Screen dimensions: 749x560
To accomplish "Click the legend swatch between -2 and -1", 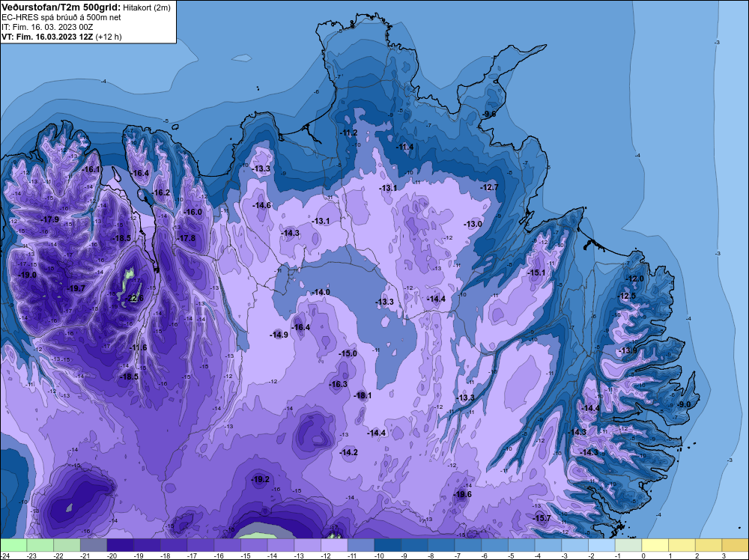I will coord(602,545).
